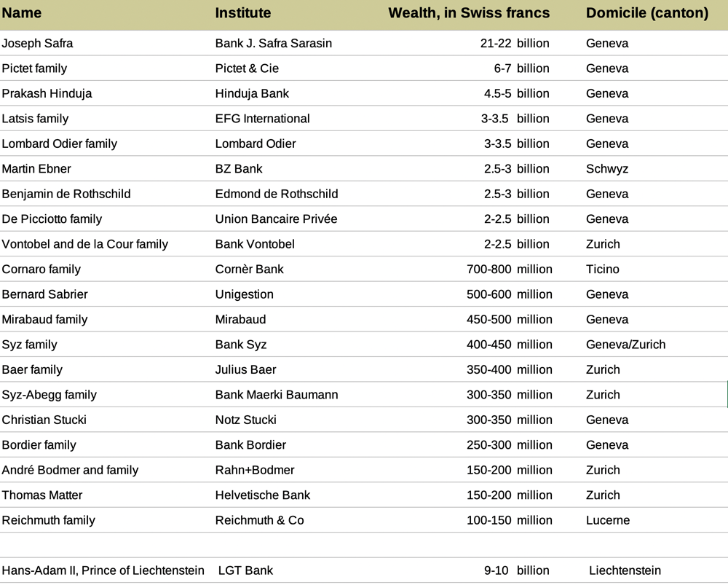728x585 pixels.
Task: Select the Name column header
Action: pyautogui.click(x=21, y=13)
